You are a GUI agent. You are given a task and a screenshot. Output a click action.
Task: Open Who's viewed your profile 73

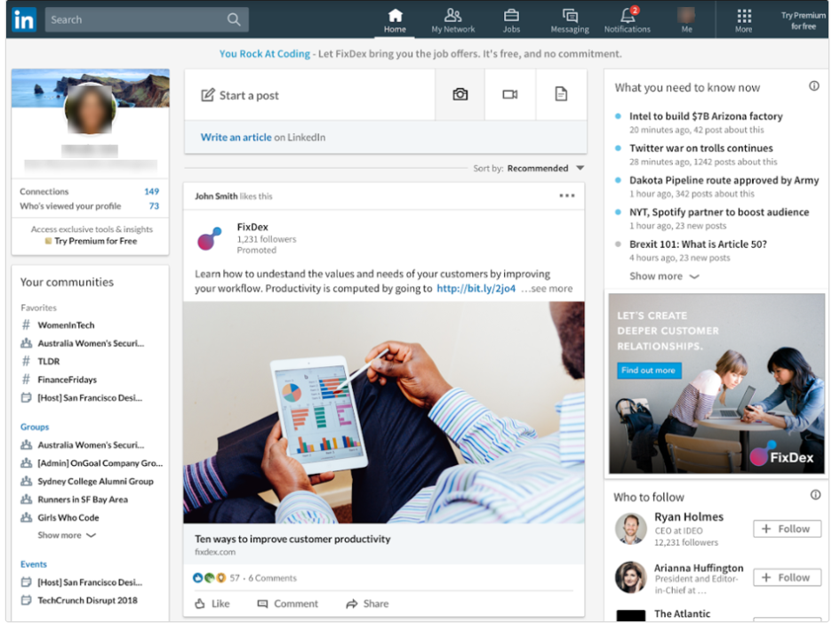pyautogui.click(x=90, y=205)
